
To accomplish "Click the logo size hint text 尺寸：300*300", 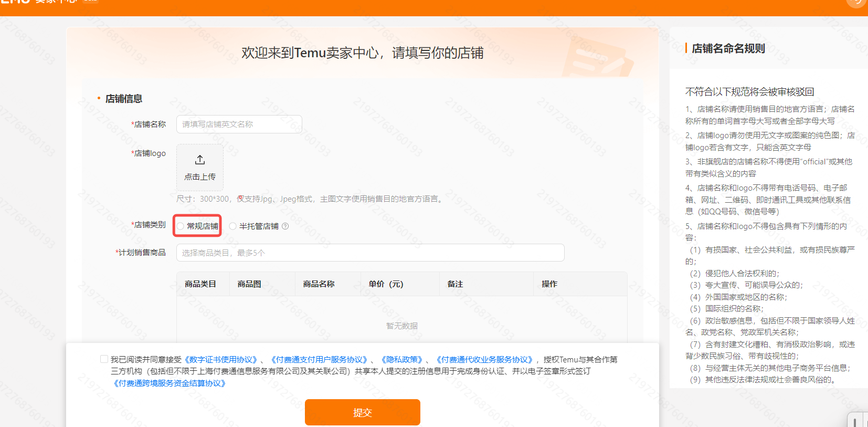I will [203, 199].
